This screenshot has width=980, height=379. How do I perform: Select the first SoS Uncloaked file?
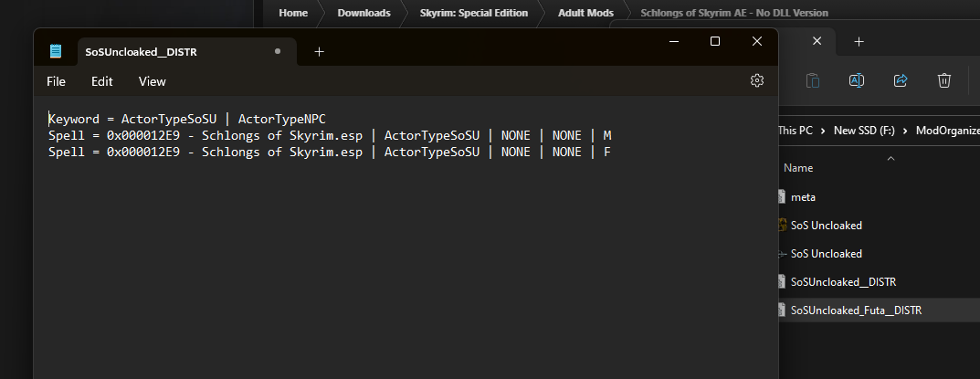pos(827,226)
